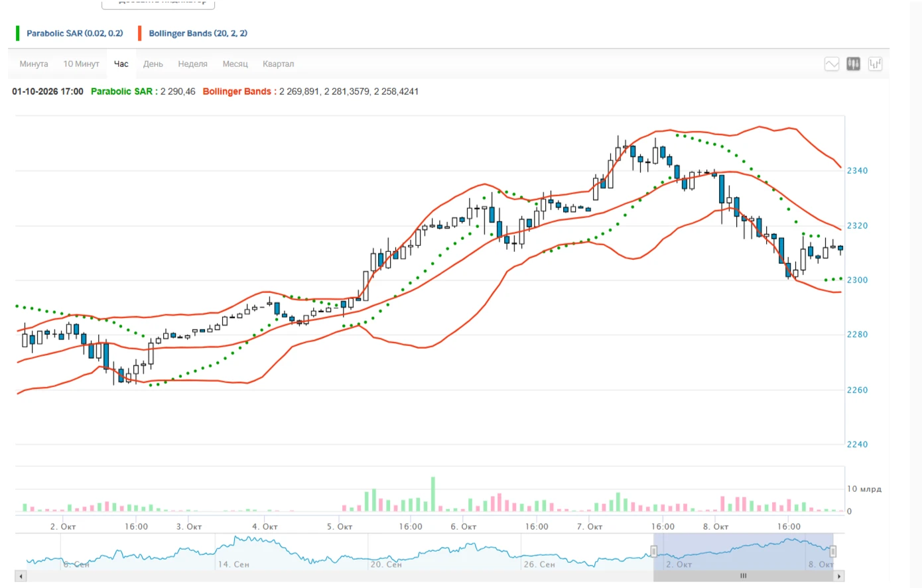This screenshot has height=588, width=922.
Task: Click the 7. Окт date axis label
Action: click(590, 526)
